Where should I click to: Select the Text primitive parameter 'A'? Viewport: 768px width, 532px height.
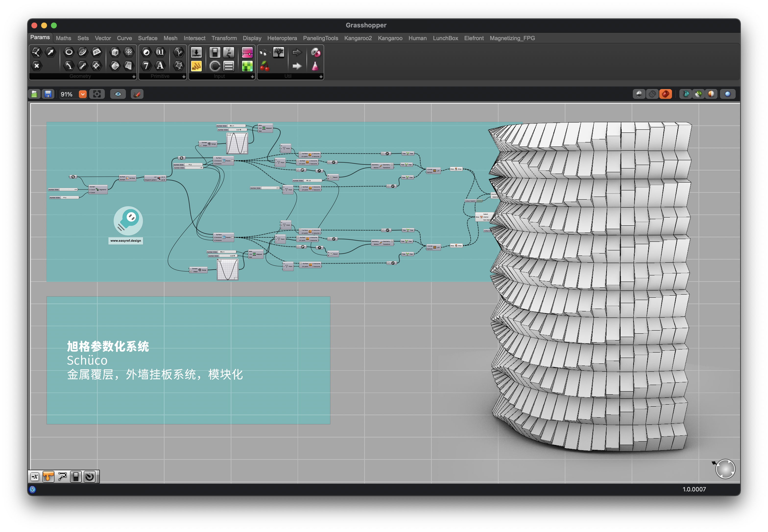[160, 66]
